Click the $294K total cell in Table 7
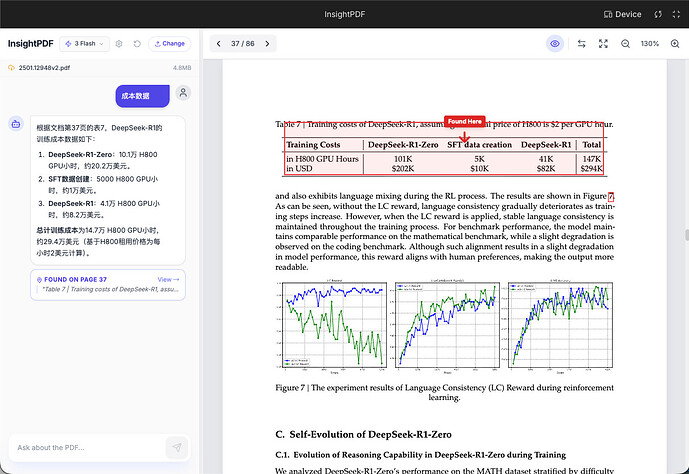 (x=591, y=169)
